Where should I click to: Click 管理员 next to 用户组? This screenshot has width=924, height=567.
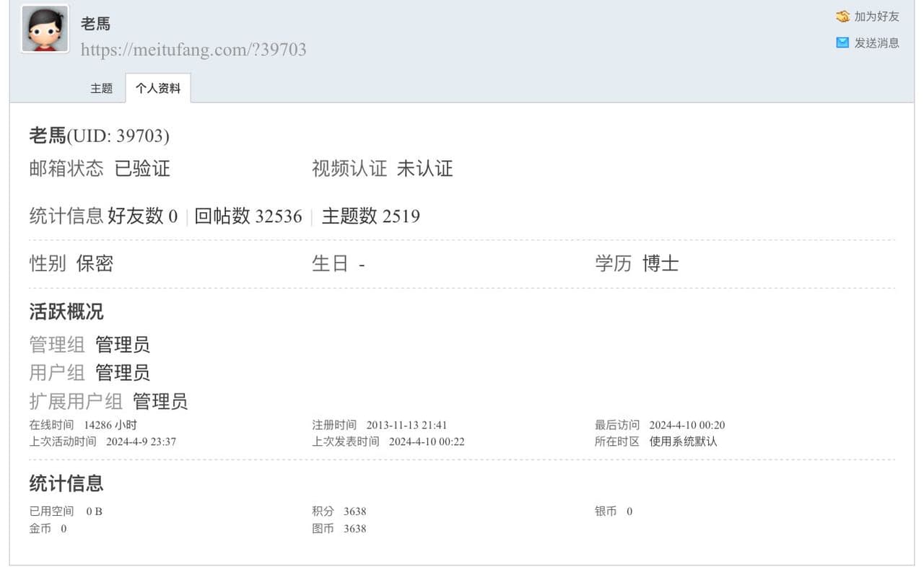coord(123,373)
